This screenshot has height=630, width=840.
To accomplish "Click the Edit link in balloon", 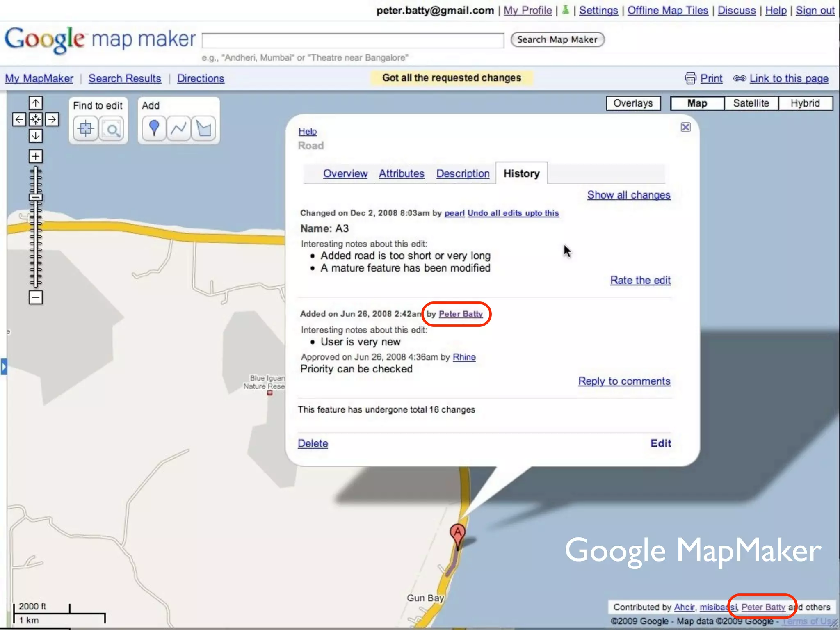I will tap(661, 443).
